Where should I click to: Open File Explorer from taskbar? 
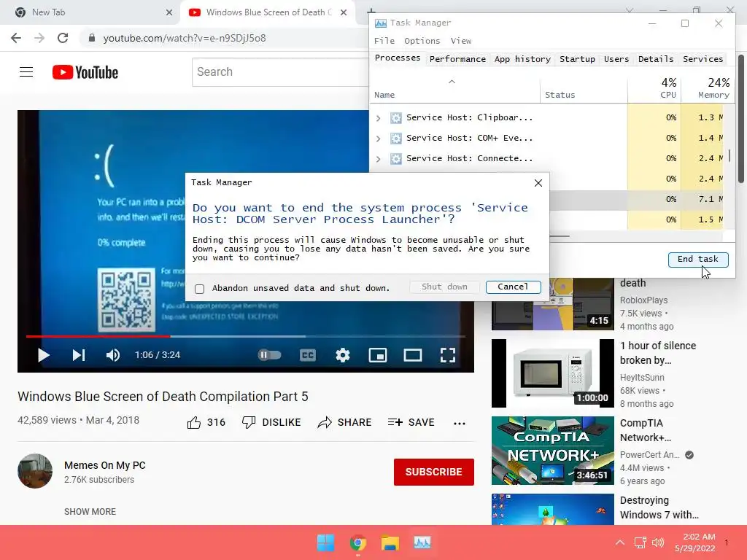point(390,542)
